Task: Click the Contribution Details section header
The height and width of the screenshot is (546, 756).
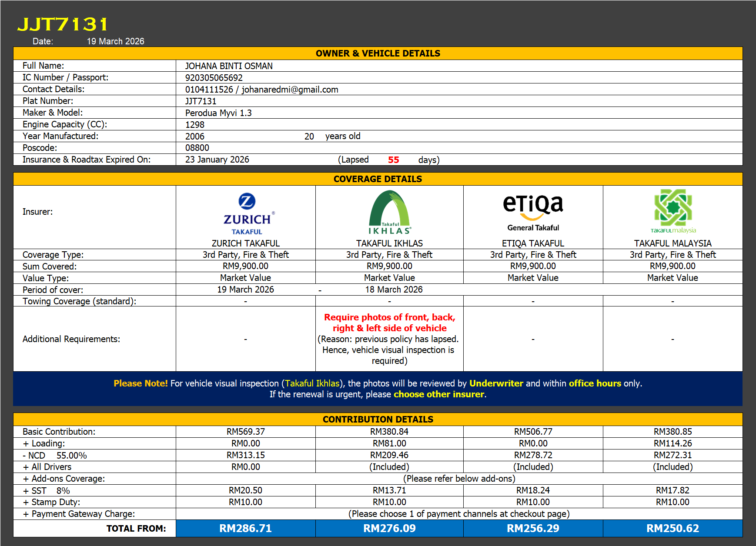Action: [x=378, y=419]
